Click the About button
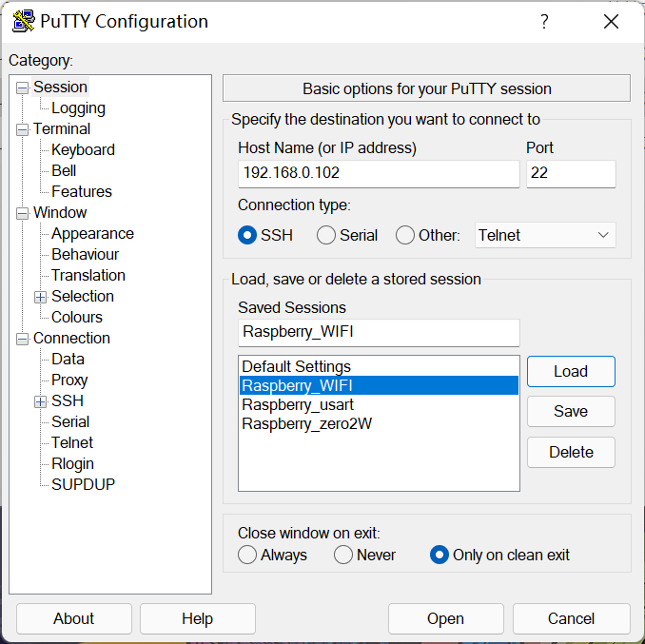Image resolution: width=645 pixels, height=644 pixels. click(x=74, y=619)
